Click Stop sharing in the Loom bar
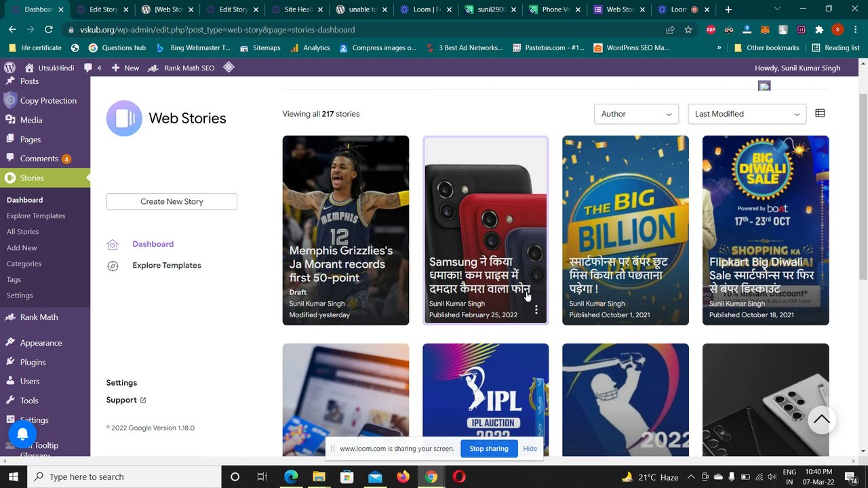 pos(489,449)
